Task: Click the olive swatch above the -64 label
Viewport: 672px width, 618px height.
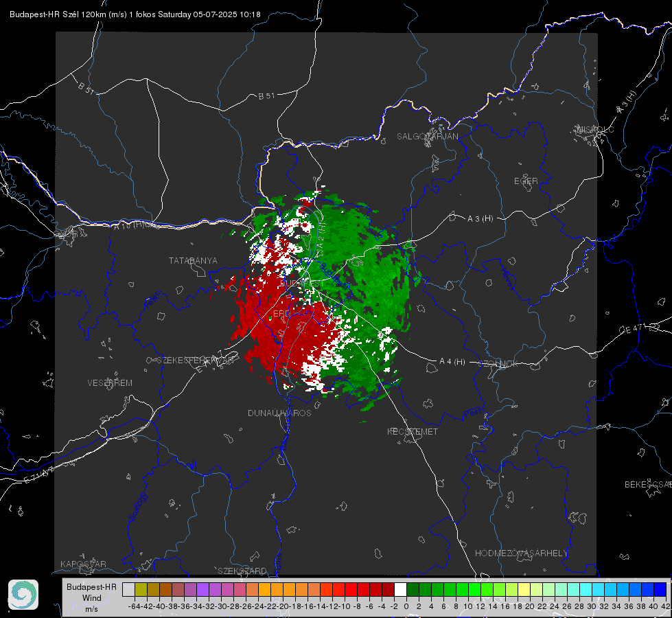Action: (141, 590)
